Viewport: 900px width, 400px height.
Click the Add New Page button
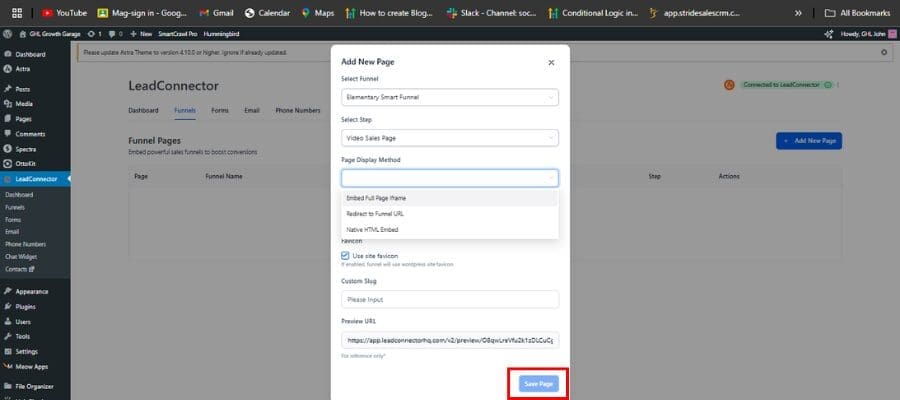coord(809,141)
